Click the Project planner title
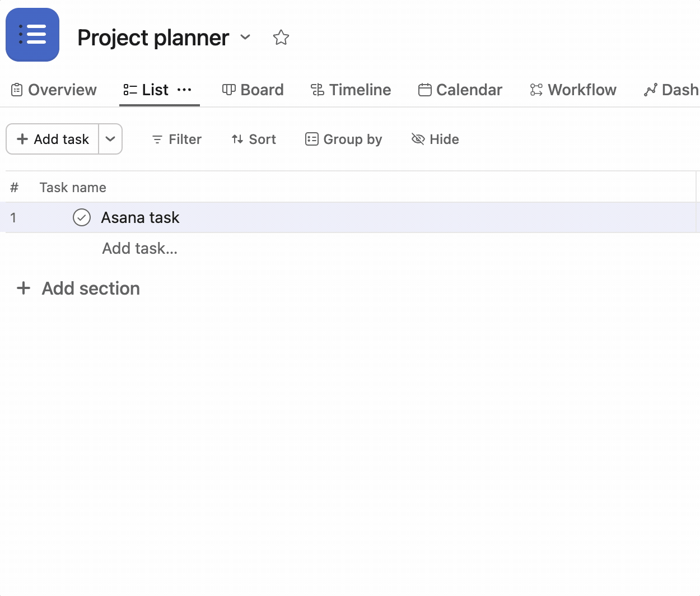 153,38
